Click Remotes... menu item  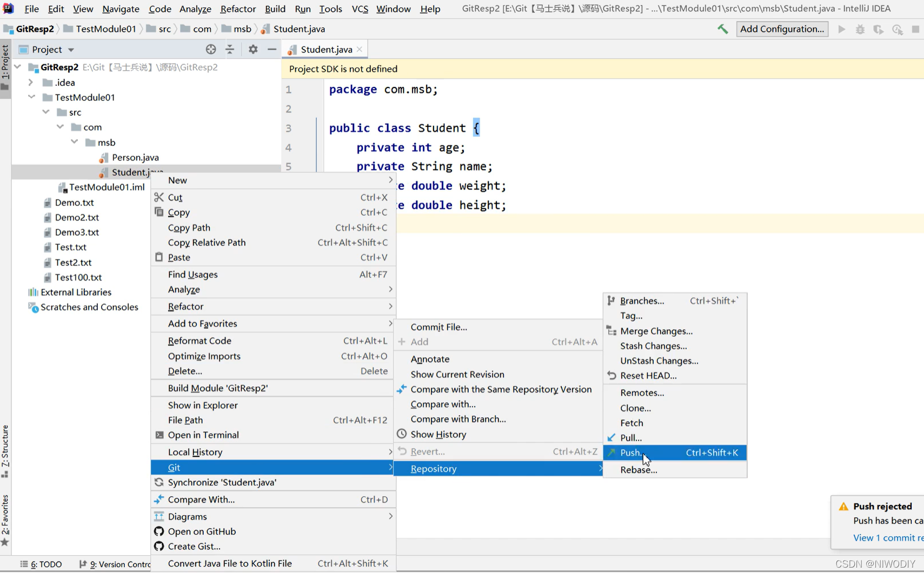[675, 393]
